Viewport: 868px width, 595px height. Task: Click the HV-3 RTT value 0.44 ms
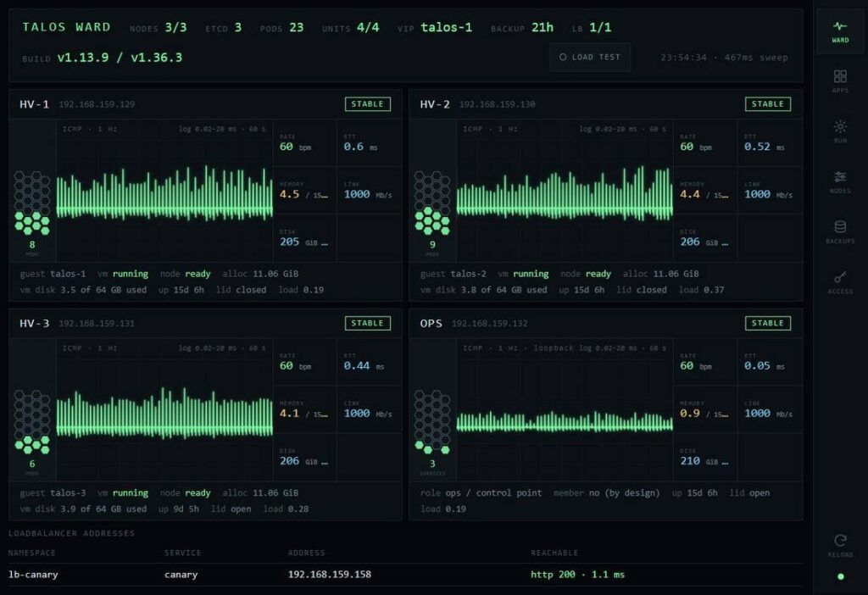coord(364,366)
